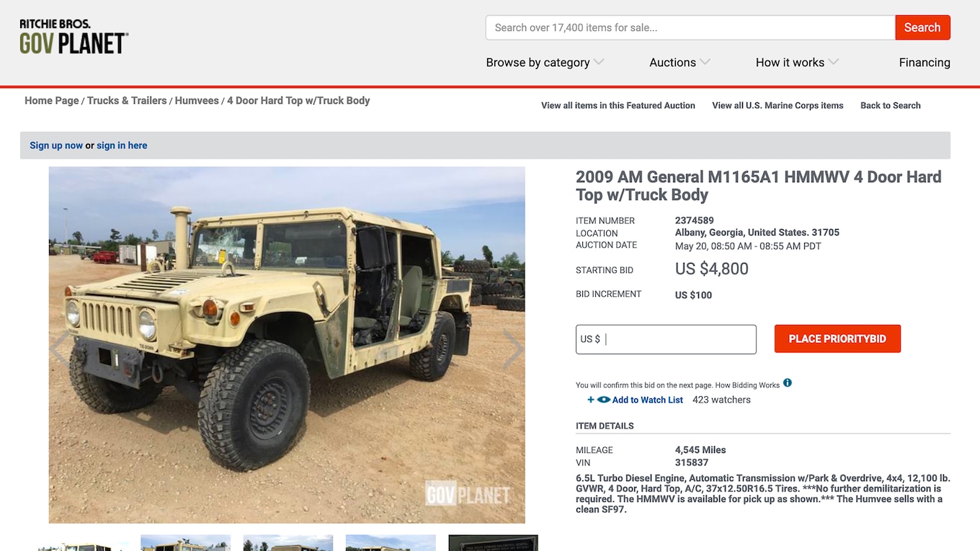The image size is (980, 551).
Task: Follow the sign in here link
Action: click(x=122, y=145)
